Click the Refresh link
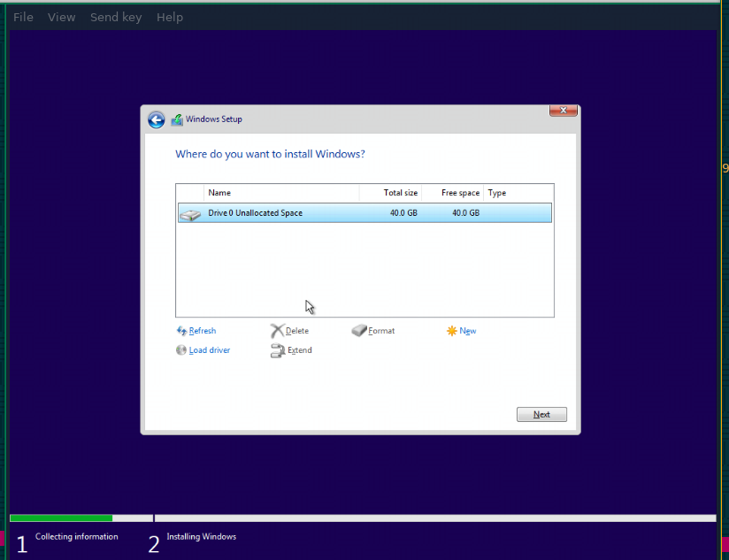 coord(203,331)
